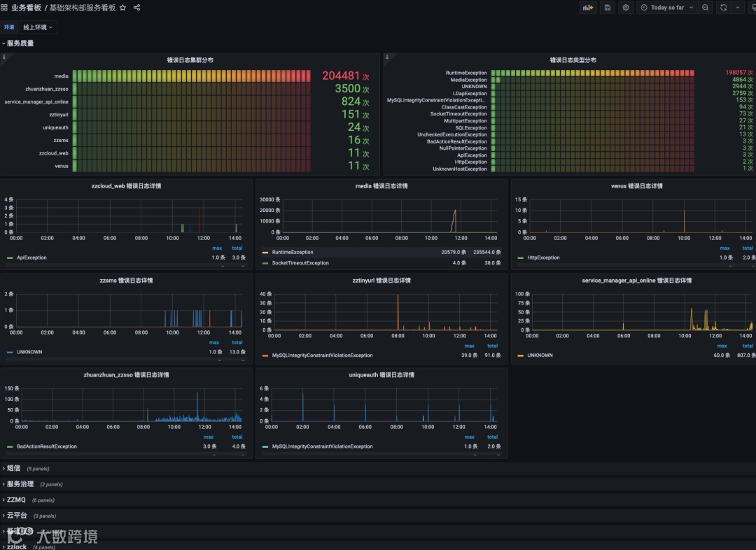756x550 pixels.
Task: Toggle RuntimeException series in media legend
Action: pyautogui.click(x=292, y=252)
